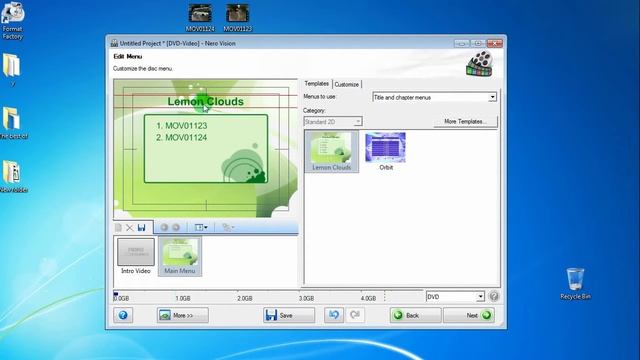Open the Menus to use dropdown
This screenshot has height=360, width=640.
pos(435,97)
